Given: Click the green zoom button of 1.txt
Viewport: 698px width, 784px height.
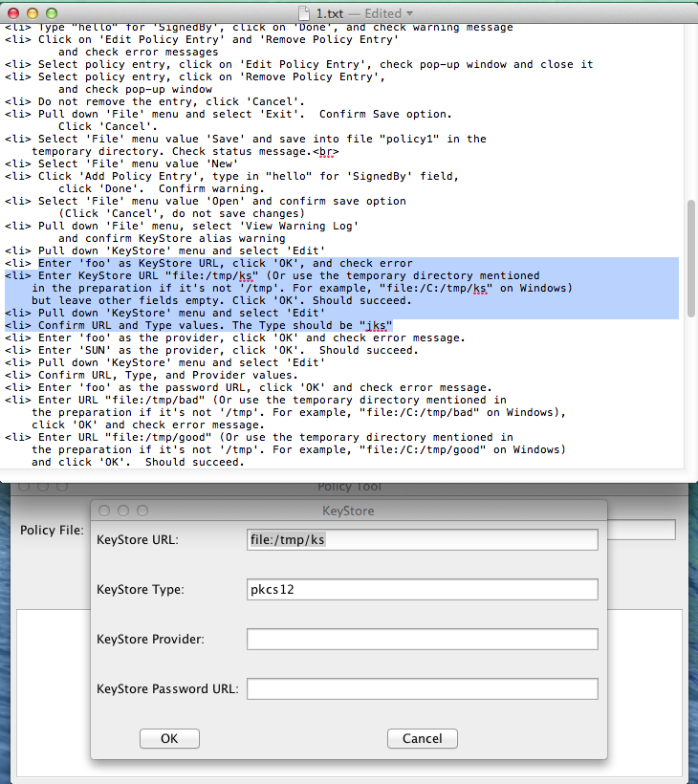Looking at the screenshot, I should [51, 13].
